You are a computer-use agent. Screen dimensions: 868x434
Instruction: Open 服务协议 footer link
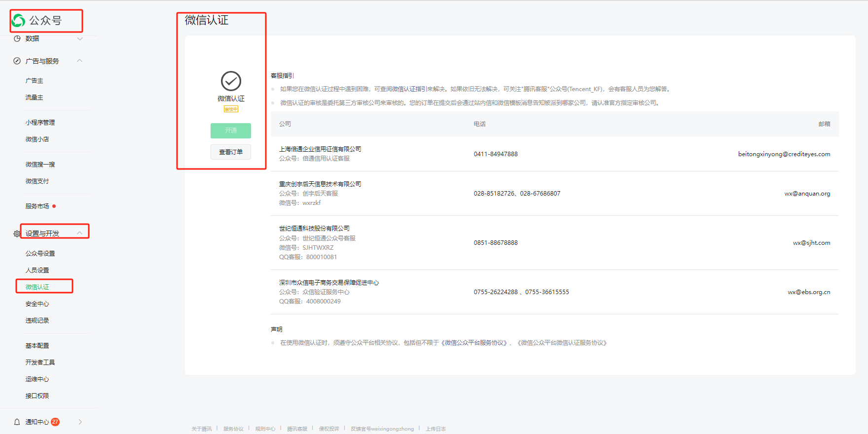(233, 429)
